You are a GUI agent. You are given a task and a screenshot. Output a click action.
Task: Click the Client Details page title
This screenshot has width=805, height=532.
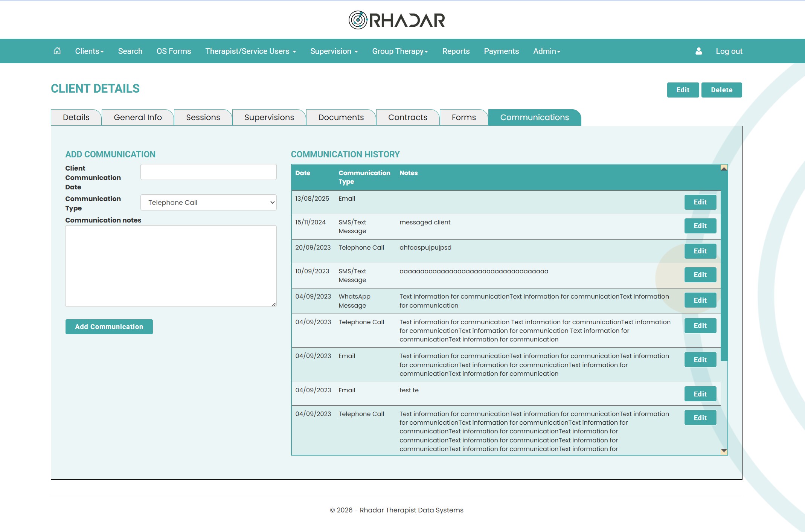pos(95,88)
